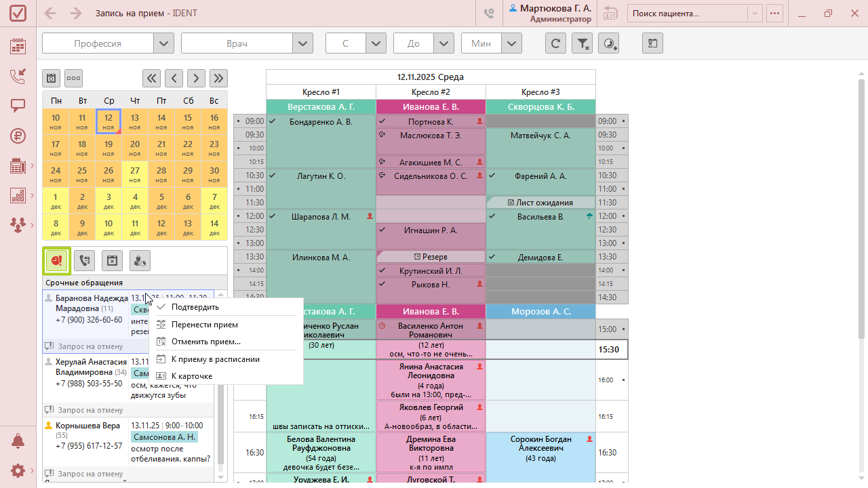This screenshot has width=868, height=488.
Task: Toggle the callback list panel button
Action: click(x=84, y=260)
